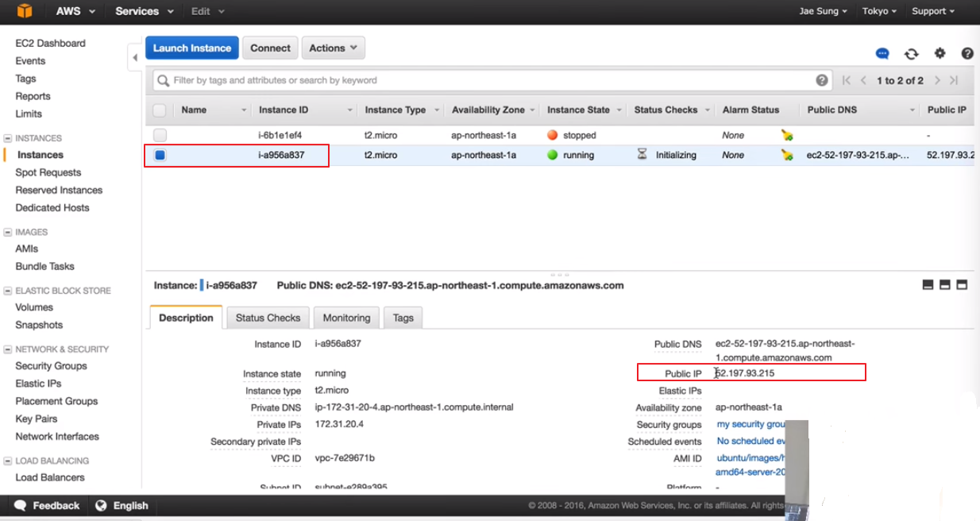Click alarm icon for stopped instance i-6b1e1ef4
Viewport: 980px width, 521px height.
pyautogui.click(x=787, y=135)
